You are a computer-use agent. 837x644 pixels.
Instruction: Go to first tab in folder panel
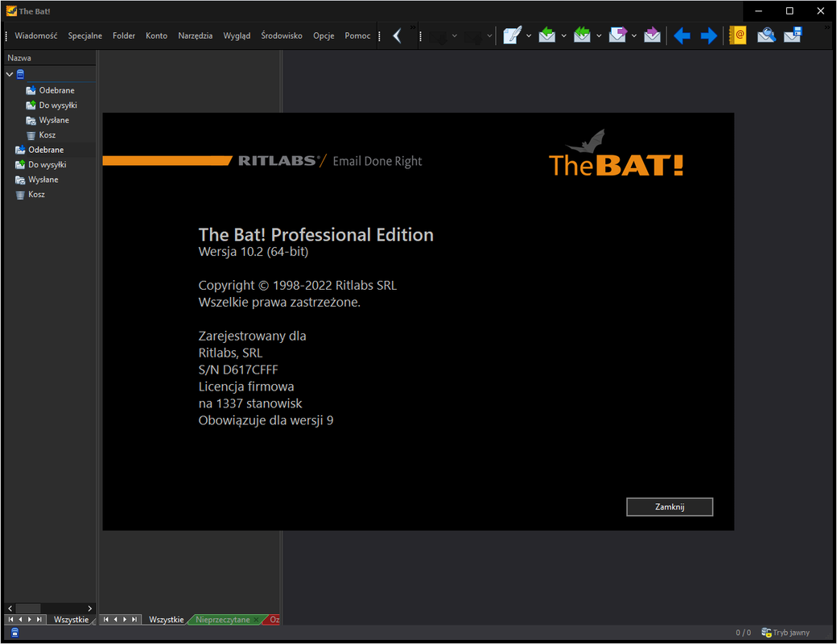[10, 619]
